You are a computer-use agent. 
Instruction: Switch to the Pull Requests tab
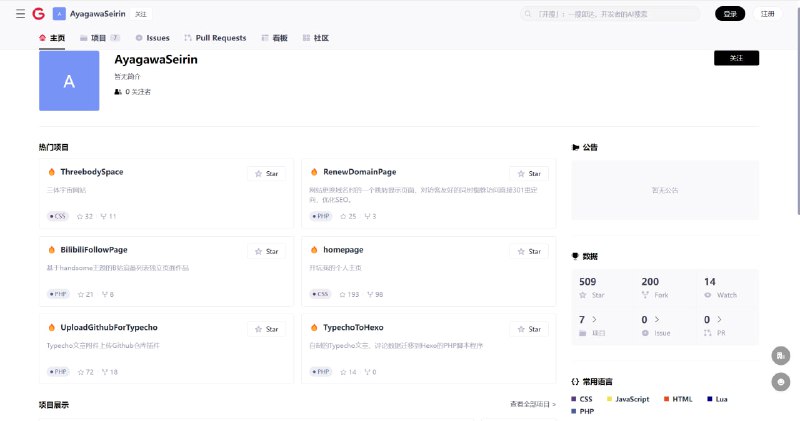[x=215, y=38]
